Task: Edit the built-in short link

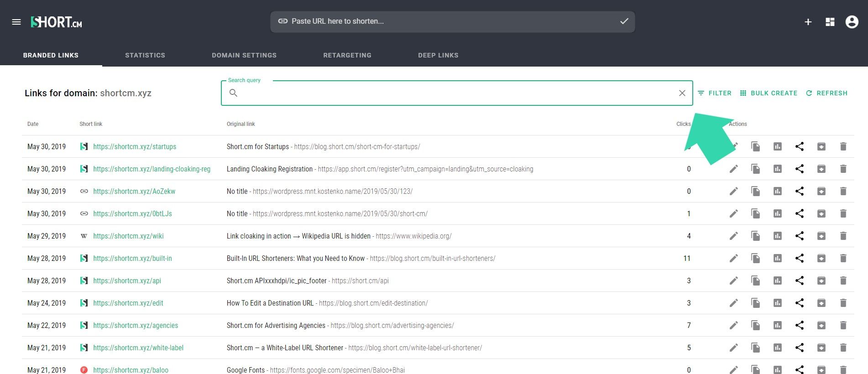Action: [733, 258]
